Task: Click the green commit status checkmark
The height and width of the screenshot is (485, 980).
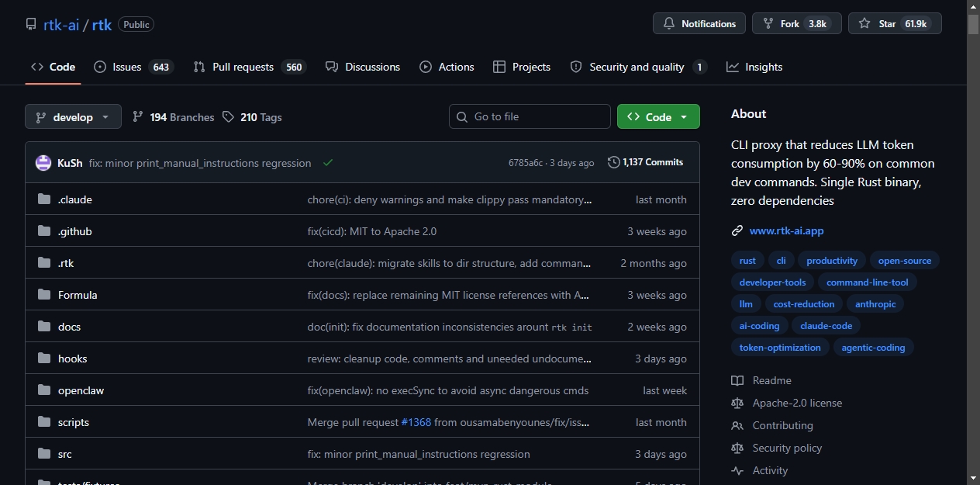Action: point(328,163)
